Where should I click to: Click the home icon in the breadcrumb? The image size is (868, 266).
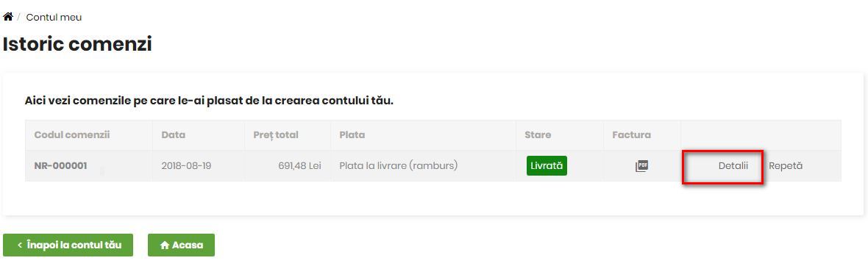click(8, 17)
